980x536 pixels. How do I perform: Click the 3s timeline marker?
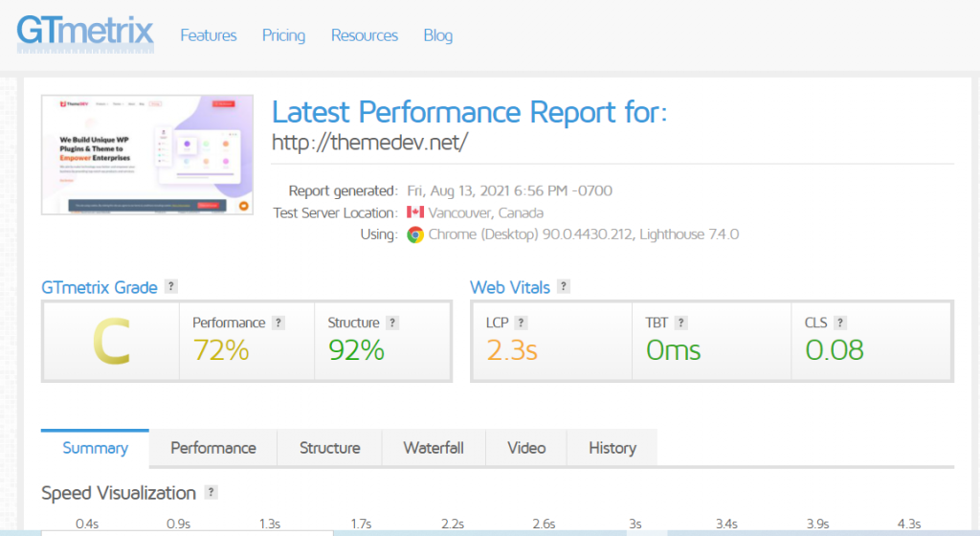pyautogui.click(x=635, y=524)
